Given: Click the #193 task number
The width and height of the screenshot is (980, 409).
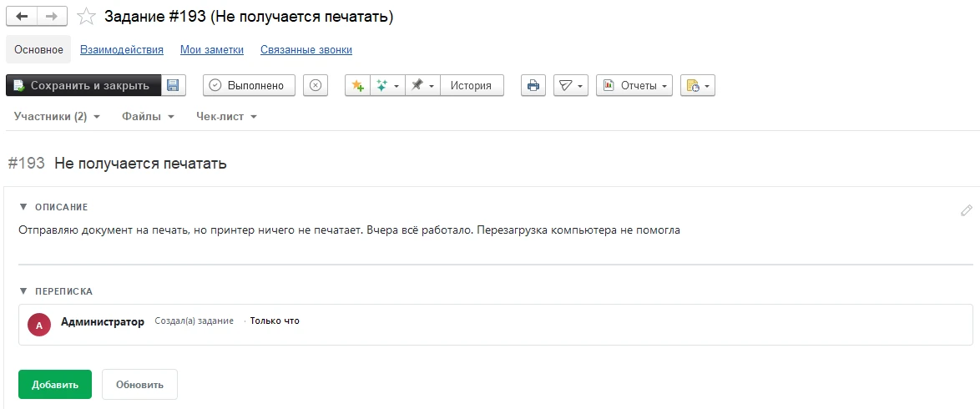Looking at the screenshot, I should coord(26,164).
